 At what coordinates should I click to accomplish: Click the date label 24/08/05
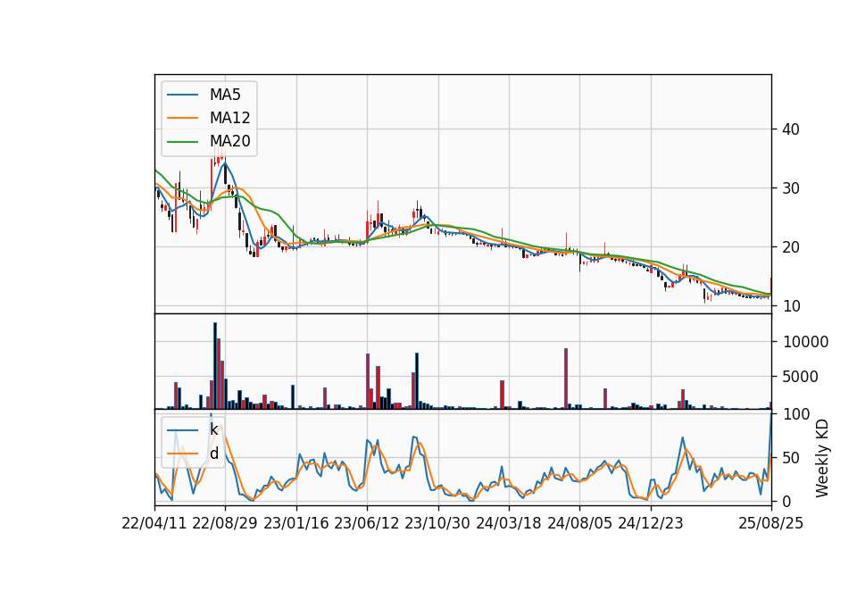click(579, 523)
